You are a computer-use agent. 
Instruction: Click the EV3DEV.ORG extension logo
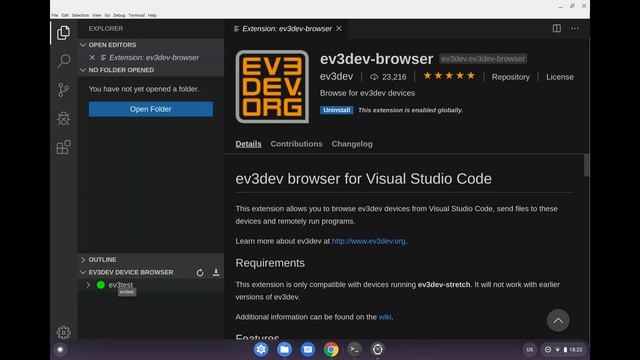click(272, 87)
